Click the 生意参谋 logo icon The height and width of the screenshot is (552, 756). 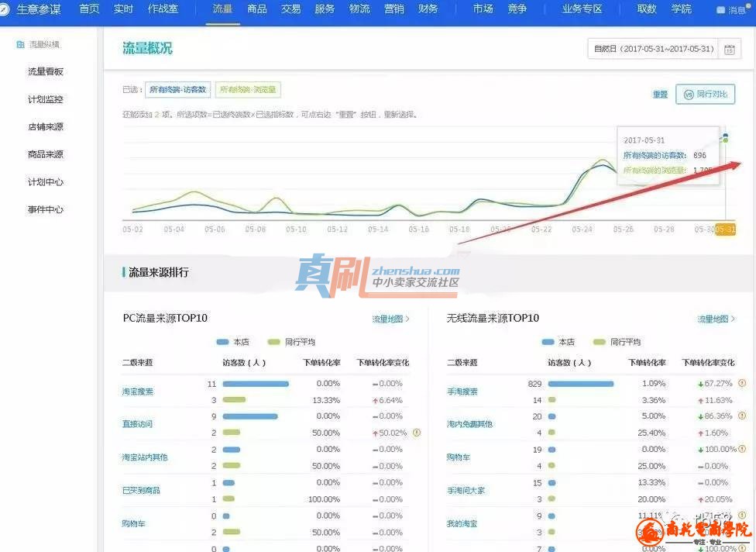[x=5, y=9]
